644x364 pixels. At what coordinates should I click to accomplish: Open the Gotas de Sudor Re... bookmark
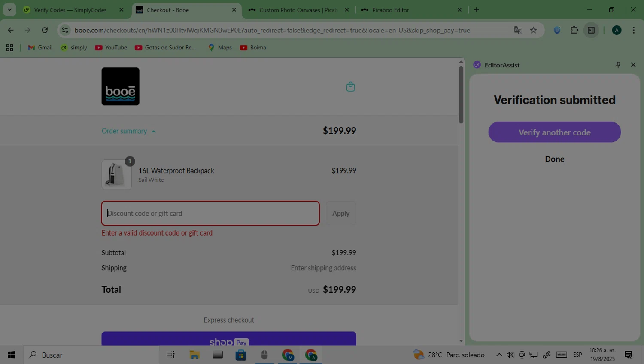click(166, 48)
